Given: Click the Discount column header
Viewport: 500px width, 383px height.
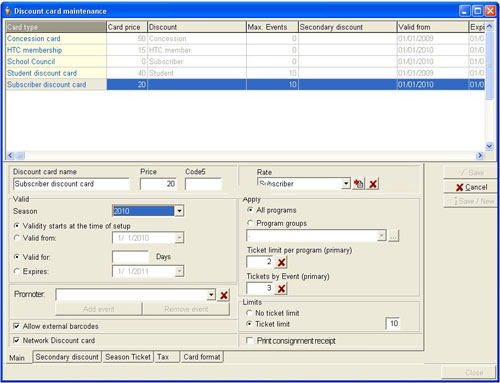Looking at the screenshot, I should [197, 27].
